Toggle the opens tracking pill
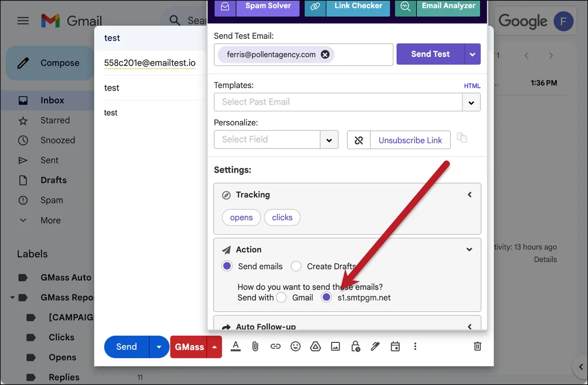The image size is (588, 385). (x=242, y=217)
